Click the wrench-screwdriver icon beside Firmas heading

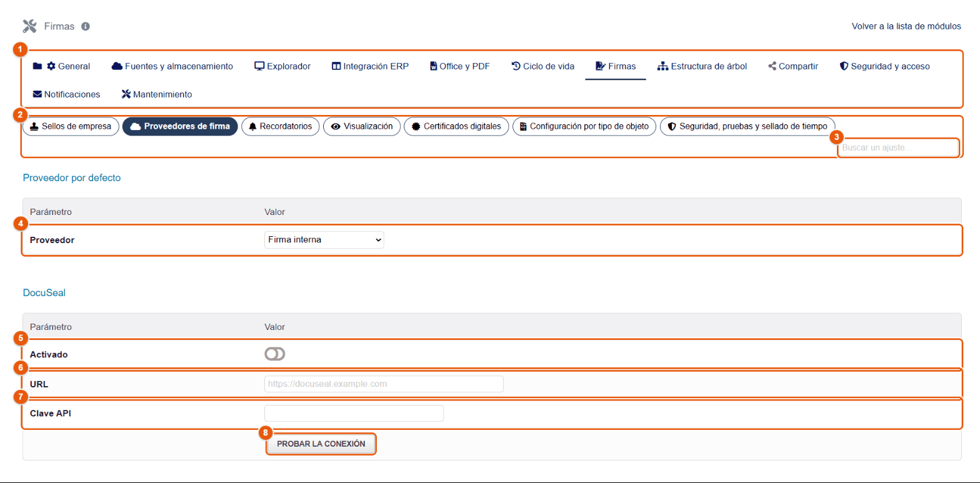(30, 26)
